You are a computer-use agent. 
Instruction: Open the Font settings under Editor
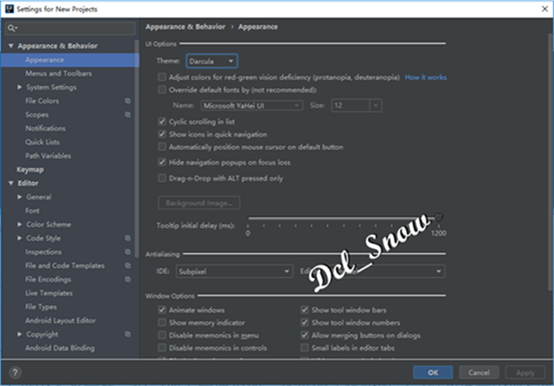click(x=33, y=211)
